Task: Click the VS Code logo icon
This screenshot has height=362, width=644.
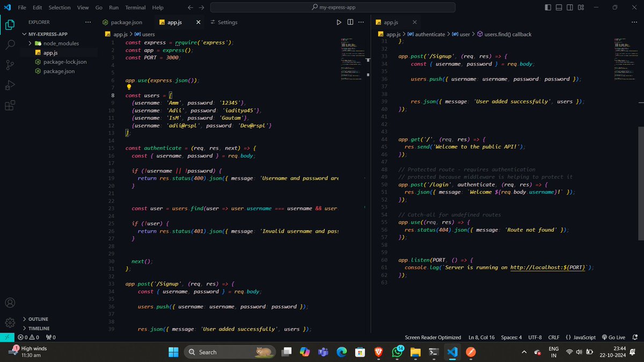Action: coord(8,8)
